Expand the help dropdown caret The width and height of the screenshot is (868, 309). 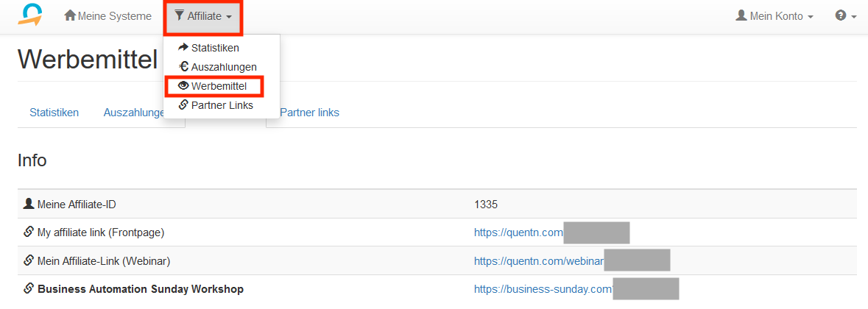(x=854, y=16)
